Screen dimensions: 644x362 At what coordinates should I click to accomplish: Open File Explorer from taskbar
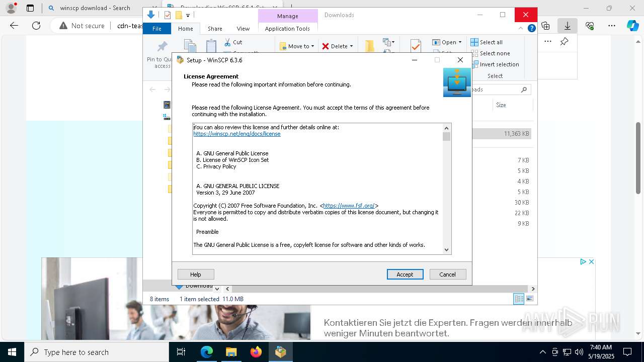click(x=231, y=352)
